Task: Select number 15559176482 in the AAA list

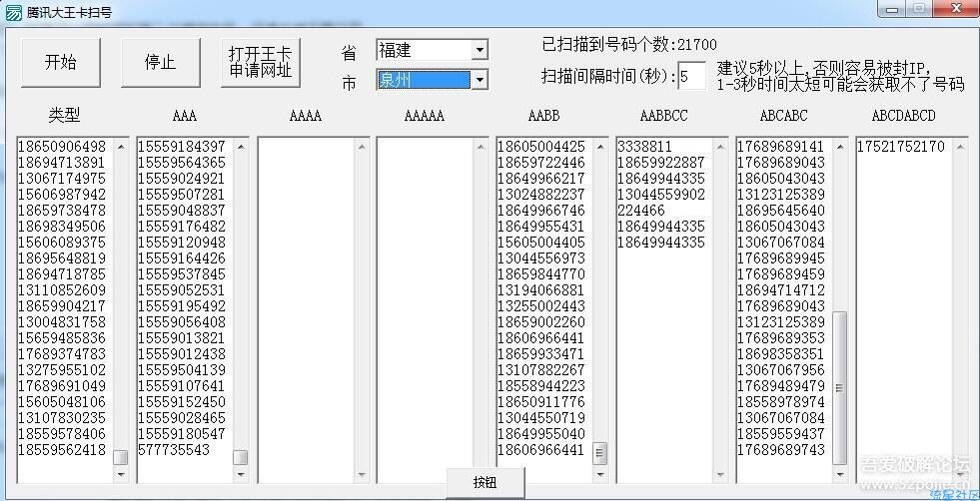Action: [x=182, y=227]
